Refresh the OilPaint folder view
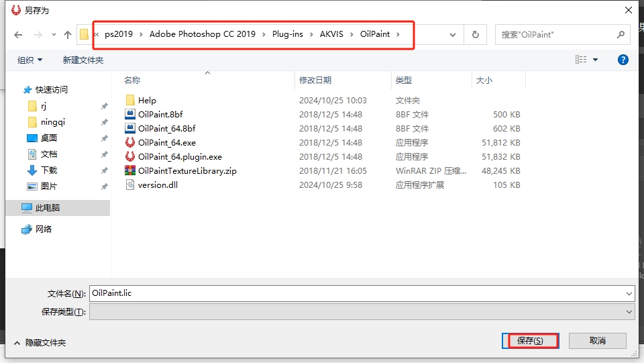This screenshot has height=363, width=644. click(476, 35)
